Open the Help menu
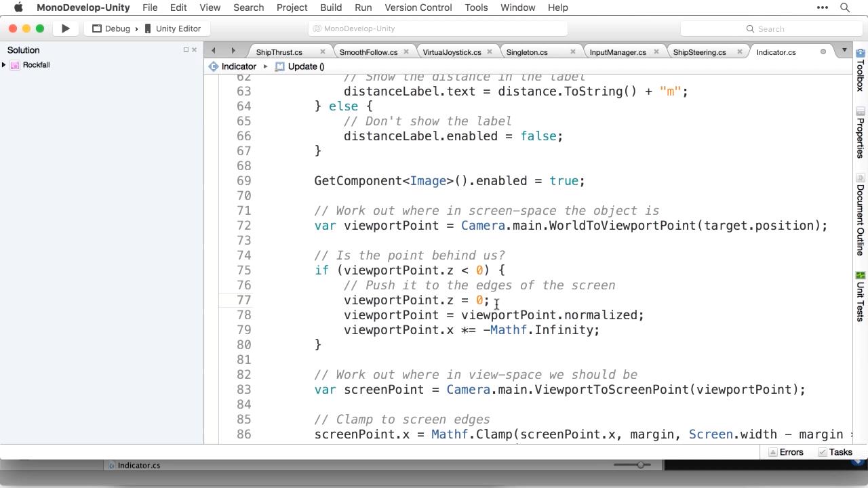Image resolution: width=868 pixels, height=488 pixels. [558, 7]
